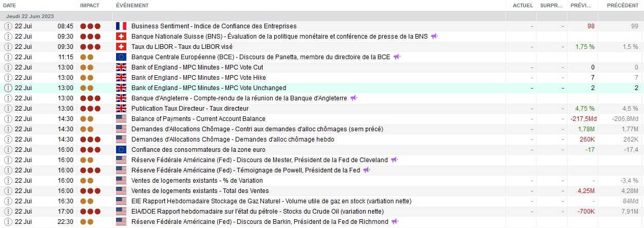644x228 pixels.
Task: Click the ÉVÉNEMENT column header
Action: tap(132, 5)
